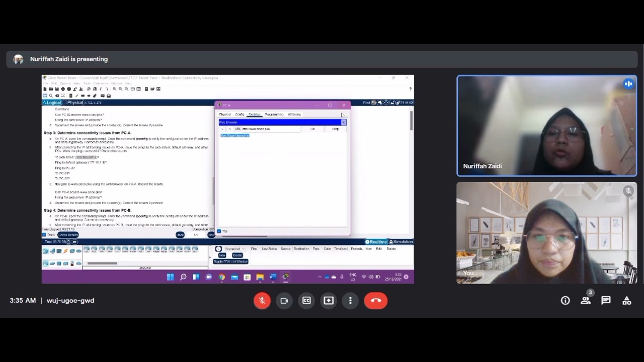Viewport: 644px width, 362px height.
Task: Click the web browser back arrow
Action: 222,129
